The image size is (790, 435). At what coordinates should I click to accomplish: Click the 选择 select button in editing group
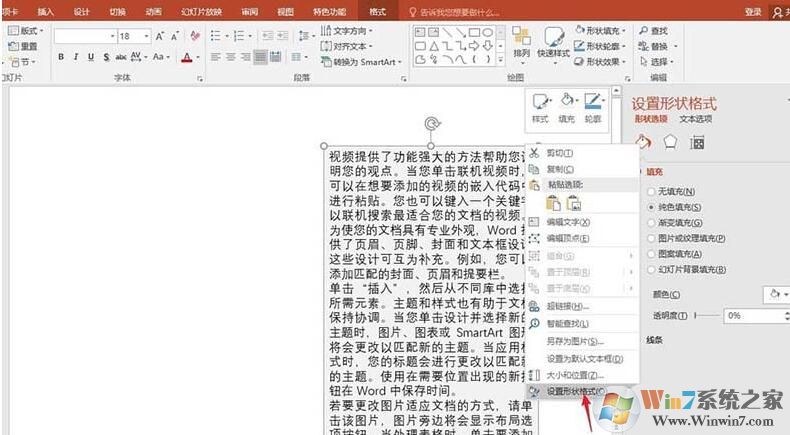pyautogui.click(x=656, y=62)
